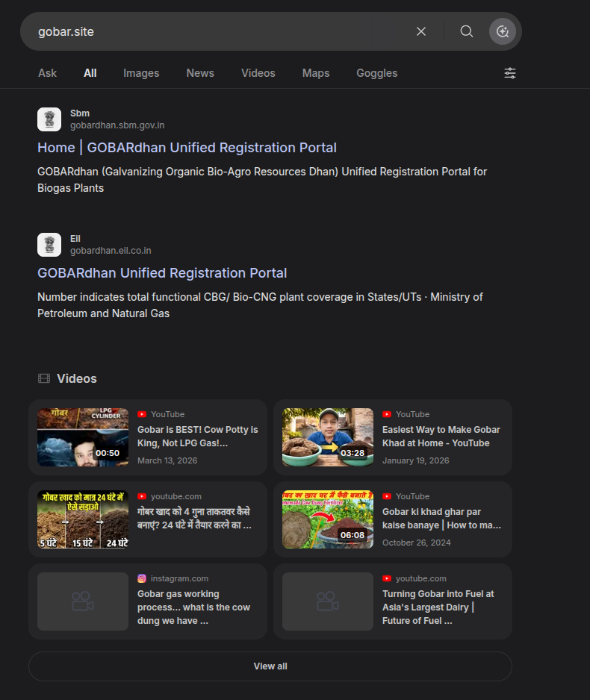Click the magnifying glass search icon
590x700 pixels.
(466, 31)
